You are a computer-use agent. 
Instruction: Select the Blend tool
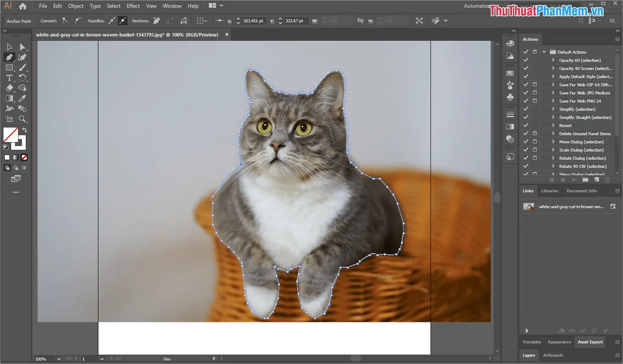[x=22, y=109]
